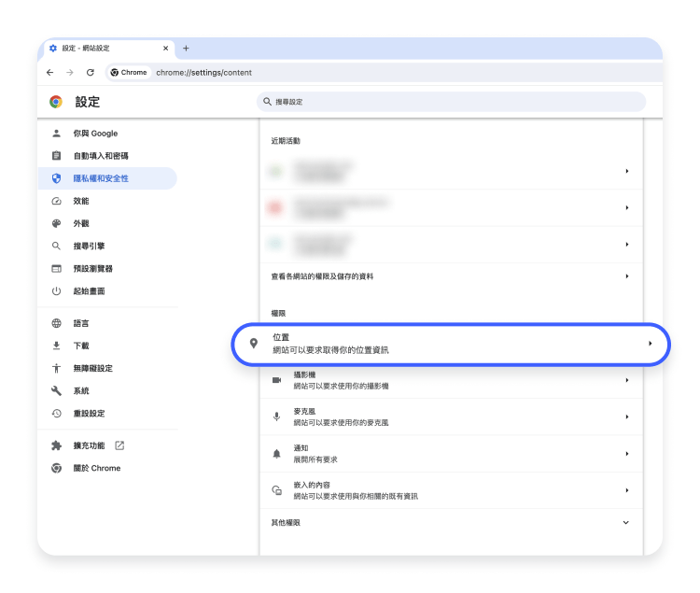Expand the 位置 row arrow
The width and height of the screenshot is (700, 593).
[x=651, y=344]
